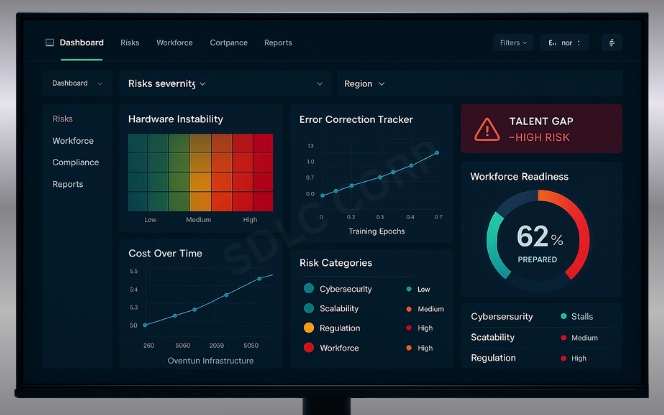Click the monitor icon beside Dashboard tab

coord(50,43)
